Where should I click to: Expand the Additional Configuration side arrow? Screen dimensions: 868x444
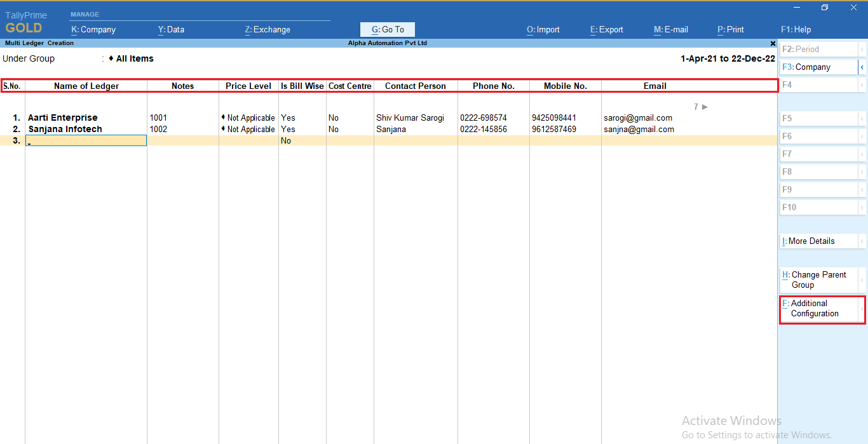(862, 309)
